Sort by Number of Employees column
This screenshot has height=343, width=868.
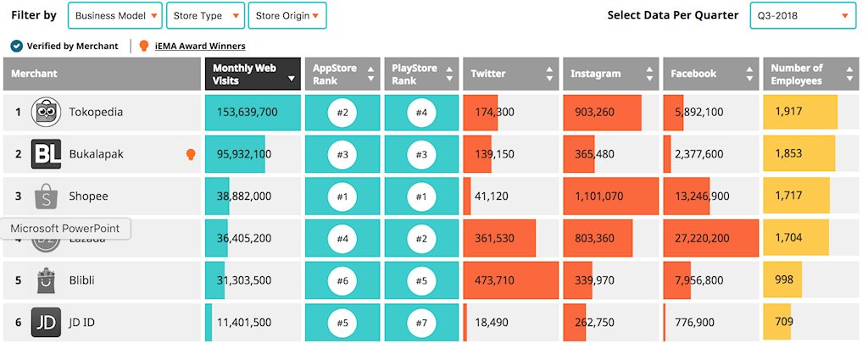pos(811,74)
